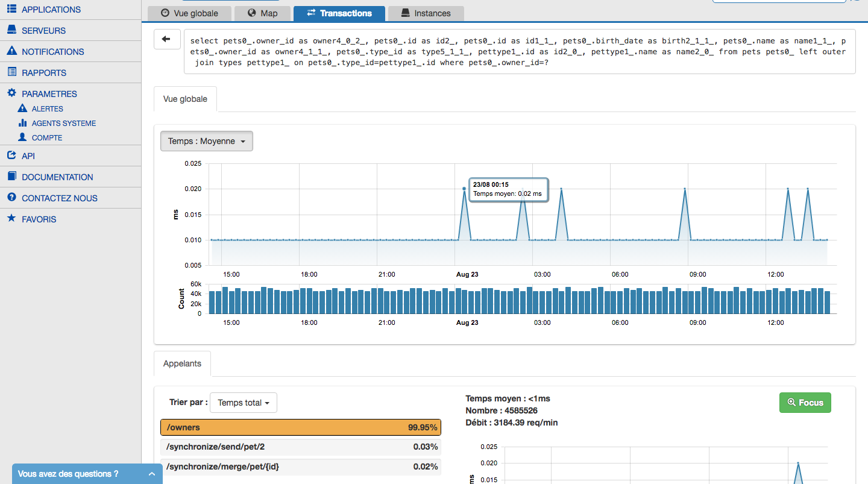Open the Temps total sort dropdown
The width and height of the screenshot is (868, 484).
point(244,403)
